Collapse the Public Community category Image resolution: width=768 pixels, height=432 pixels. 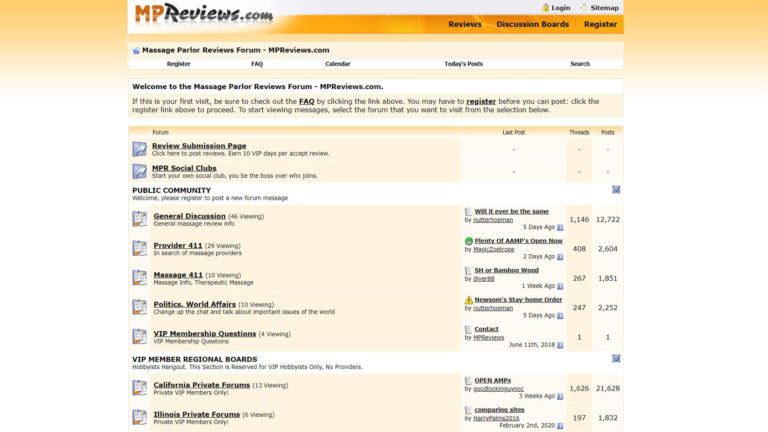pos(616,189)
